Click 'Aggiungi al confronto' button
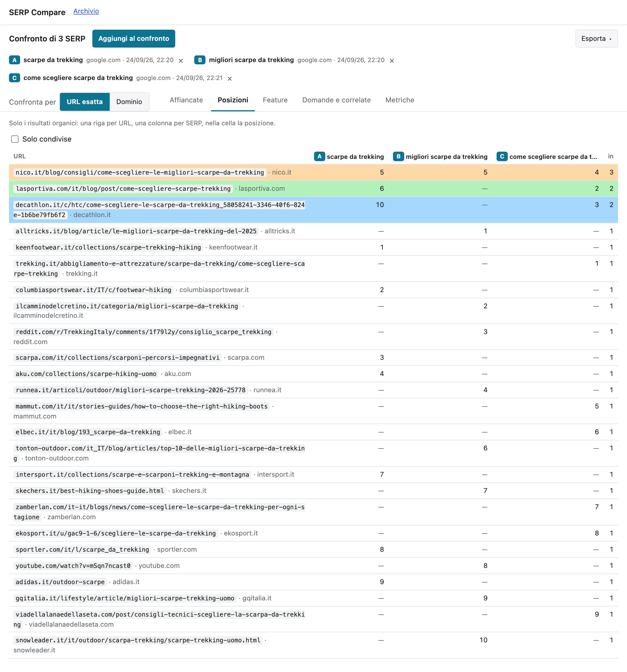 coord(134,39)
